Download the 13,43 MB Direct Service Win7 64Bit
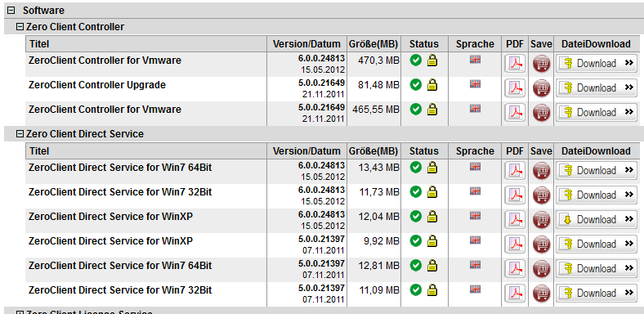644x314 pixels. tap(597, 171)
